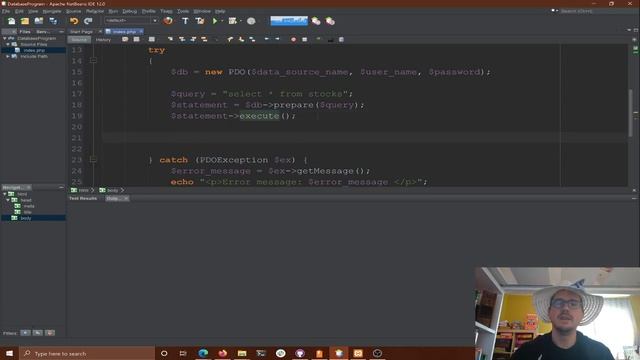Click the Last Edit icon in editor toolbar
The image size is (640, 360).
(x=125, y=40)
